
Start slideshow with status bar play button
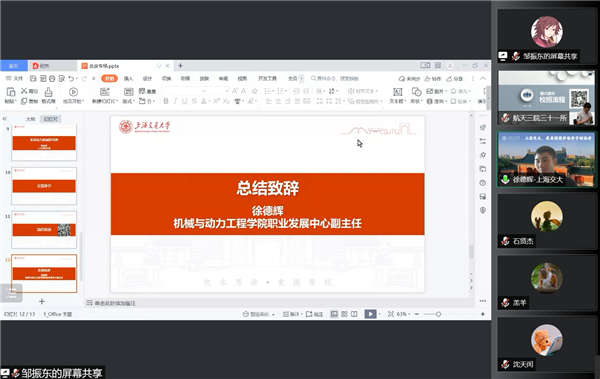(x=370, y=314)
